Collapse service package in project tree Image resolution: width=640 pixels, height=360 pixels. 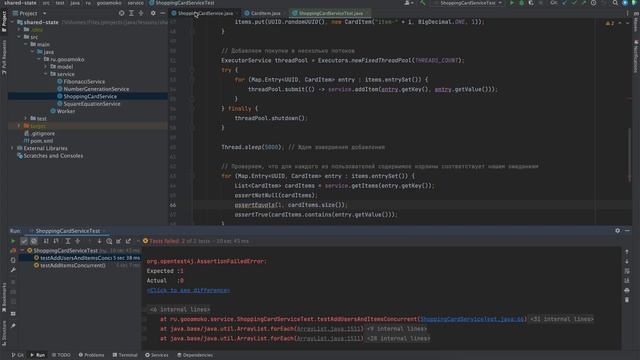(x=46, y=74)
